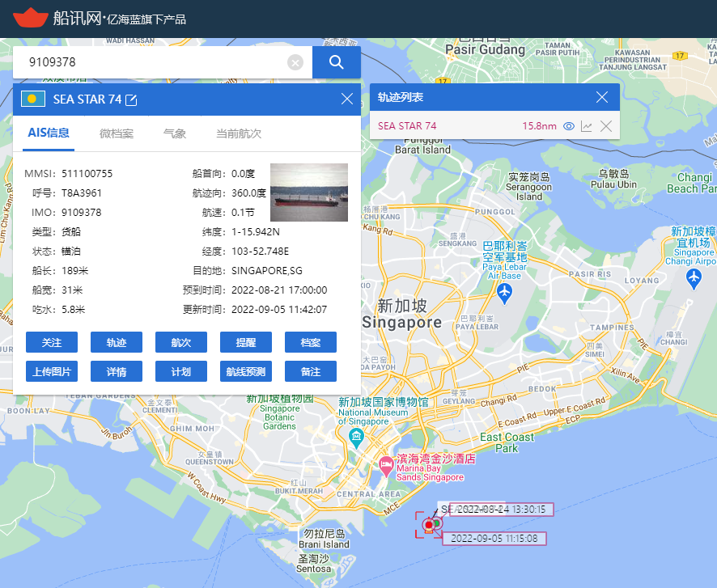
Task: Open track chart icon in track list
Action: pos(587,126)
